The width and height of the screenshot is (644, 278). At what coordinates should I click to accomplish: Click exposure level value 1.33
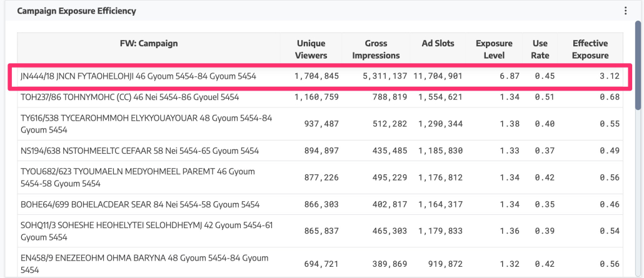(510, 151)
